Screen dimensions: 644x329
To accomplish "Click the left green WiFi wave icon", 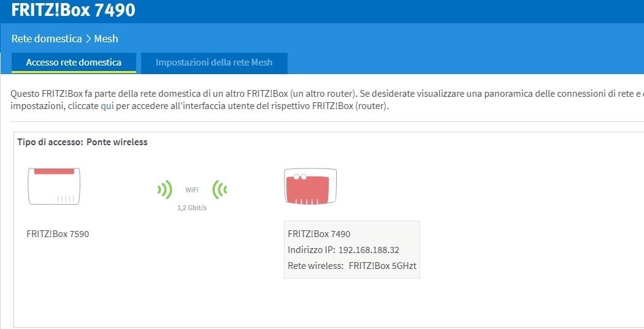I will (x=165, y=190).
